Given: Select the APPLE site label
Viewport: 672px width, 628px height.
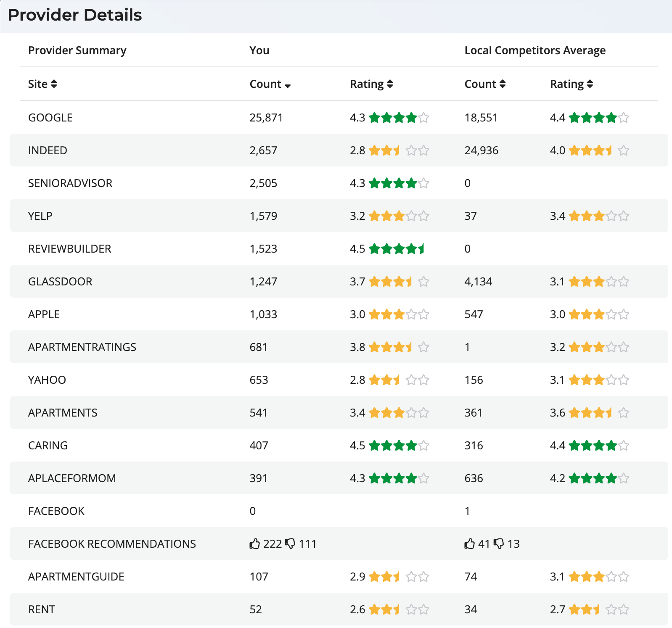Looking at the screenshot, I should coord(44,314).
